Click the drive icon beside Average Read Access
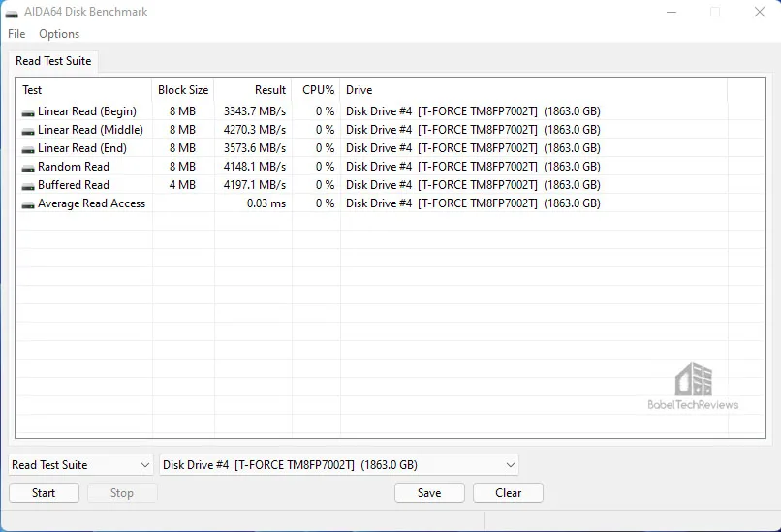Viewport: 781px width, 532px height. [28, 204]
